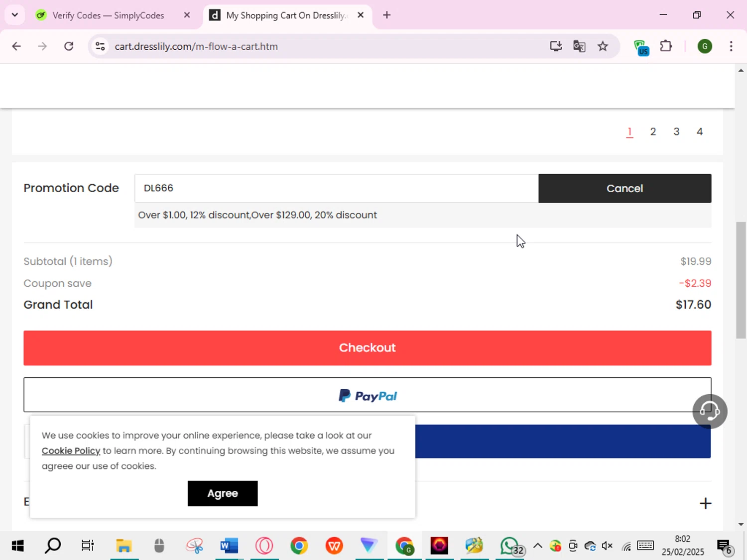The image size is (747, 560).
Task: Open WhatsApp from the taskbar
Action: 510,546
